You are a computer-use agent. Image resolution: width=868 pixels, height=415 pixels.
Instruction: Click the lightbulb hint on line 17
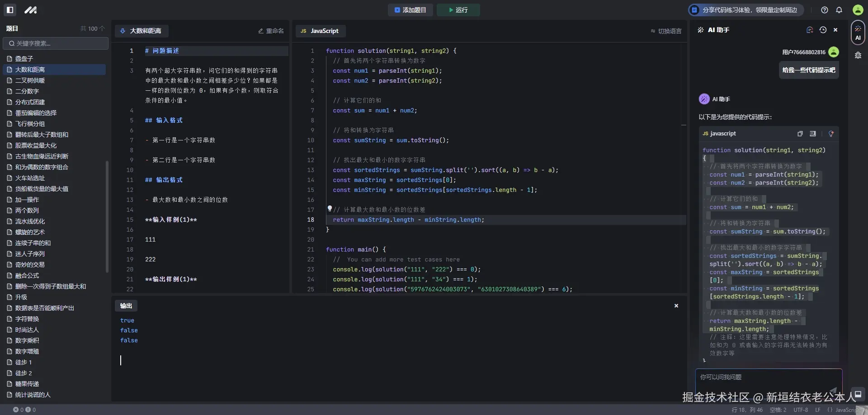click(330, 209)
